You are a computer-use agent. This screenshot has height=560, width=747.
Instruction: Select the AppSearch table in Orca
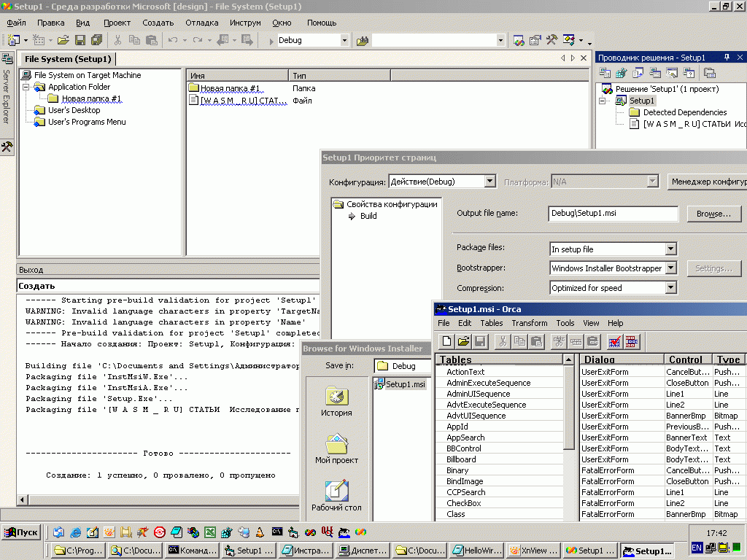click(x=465, y=437)
